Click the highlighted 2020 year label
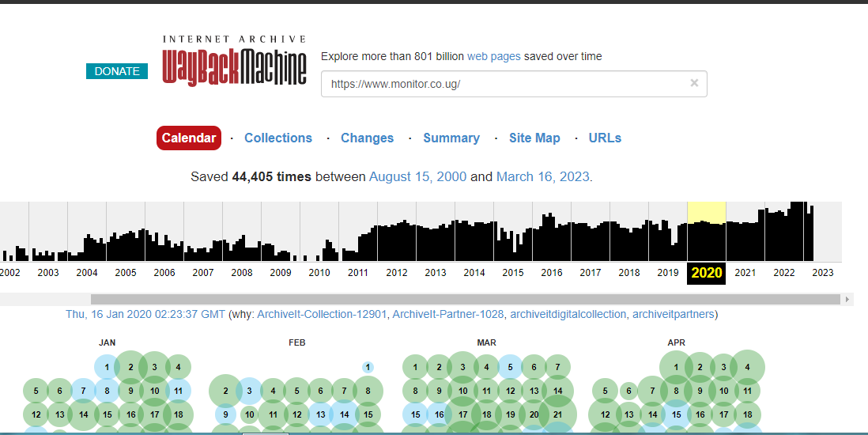Screen dimensions: 868x435 707,273
